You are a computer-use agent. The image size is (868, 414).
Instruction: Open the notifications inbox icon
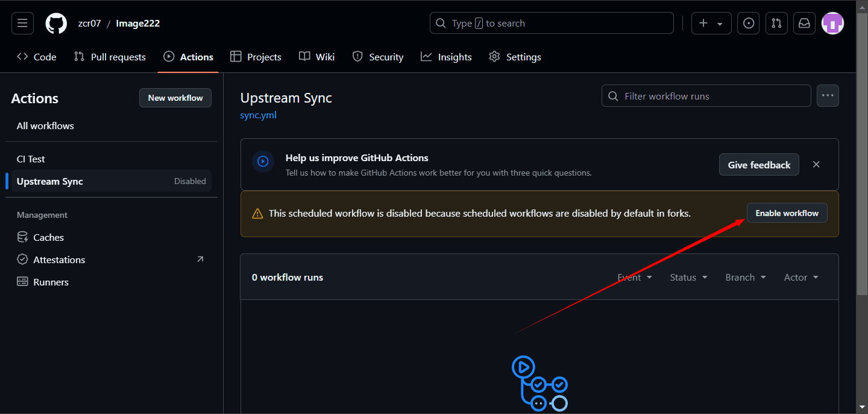(804, 24)
